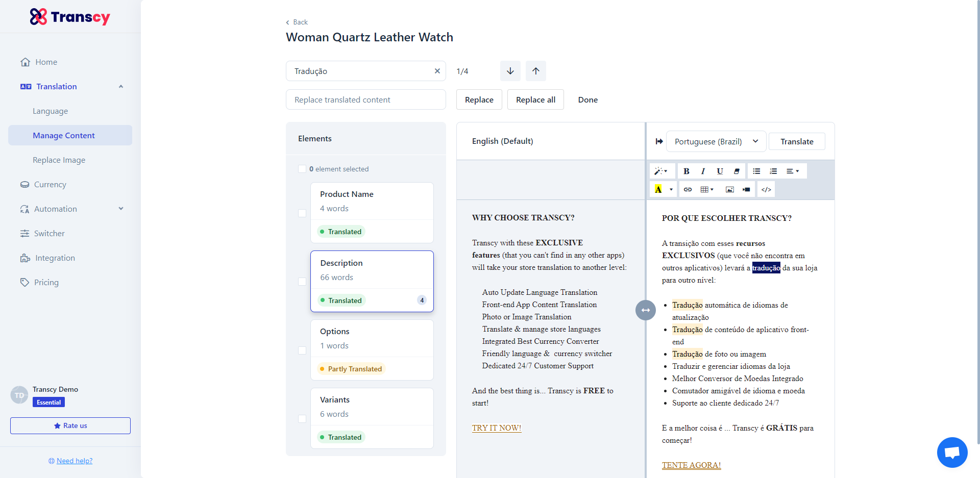Check the select all elements checkbox

pos(302,169)
